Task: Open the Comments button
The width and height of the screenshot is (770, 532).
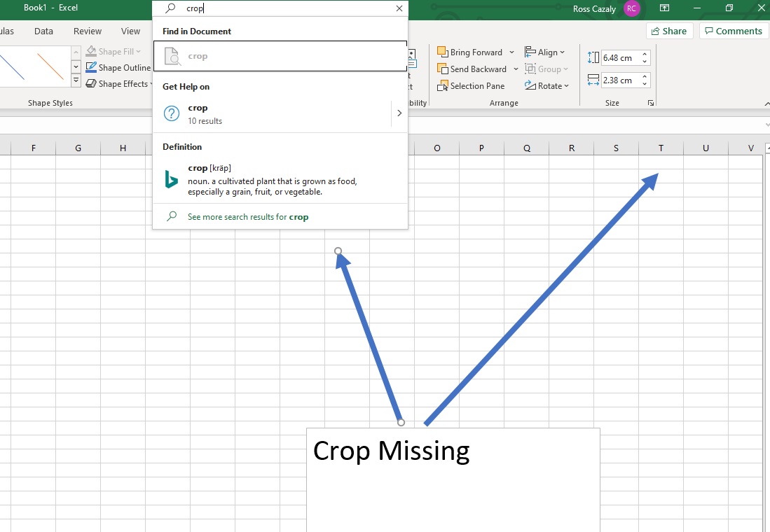Action: coord(734,31)
